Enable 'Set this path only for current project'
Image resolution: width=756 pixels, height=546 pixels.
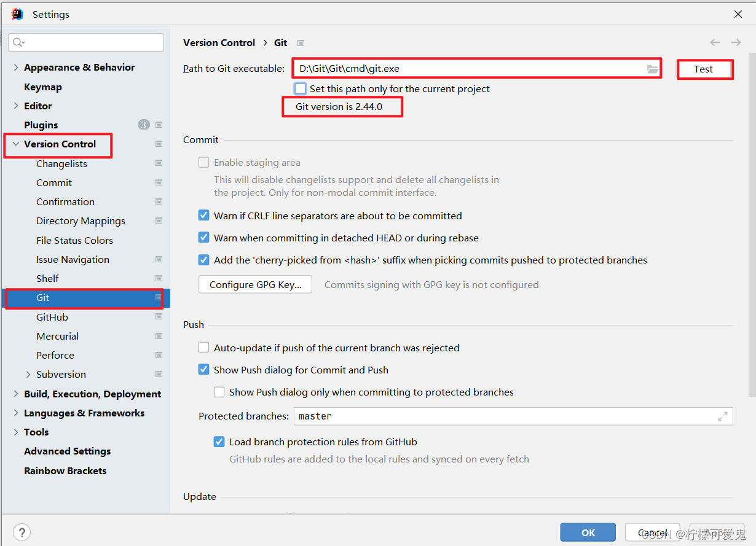300,88
